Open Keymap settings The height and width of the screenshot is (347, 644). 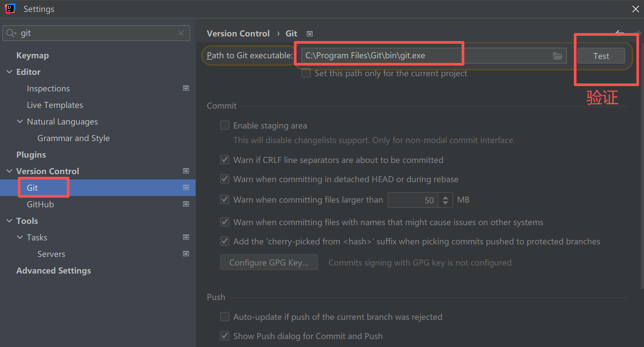pos(32,55)
